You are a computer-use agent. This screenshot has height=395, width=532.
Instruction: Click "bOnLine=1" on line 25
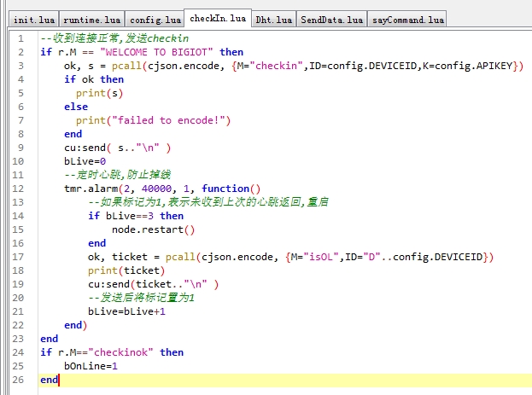[x=91, y=366]
